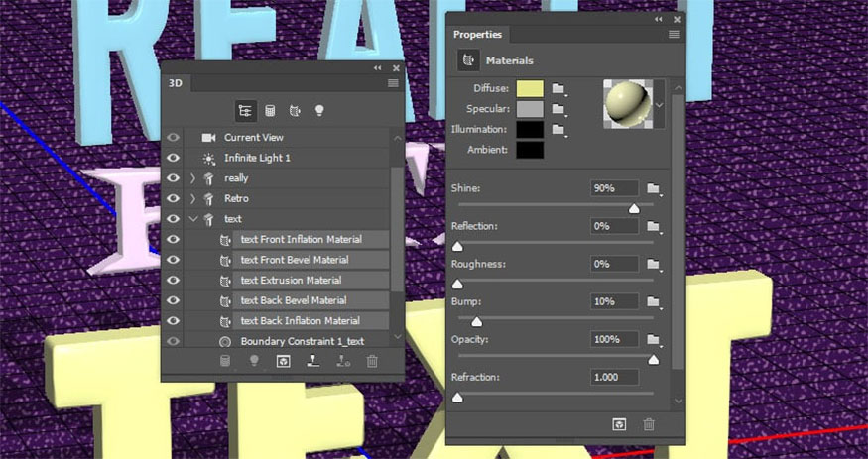The width and height of the screenshot is (868, 459).
Task: Add new light in 3D panel footer
Action: (254, 361)
